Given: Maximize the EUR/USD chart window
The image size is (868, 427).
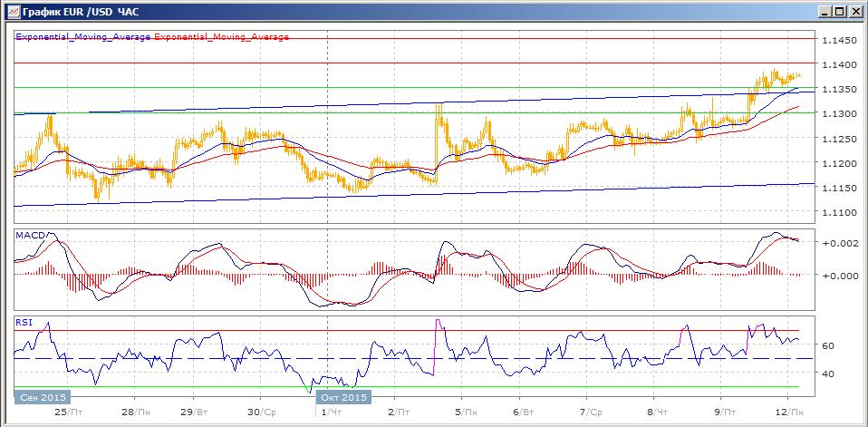Looking at the screenshot, I should click(x=839, y=12).
